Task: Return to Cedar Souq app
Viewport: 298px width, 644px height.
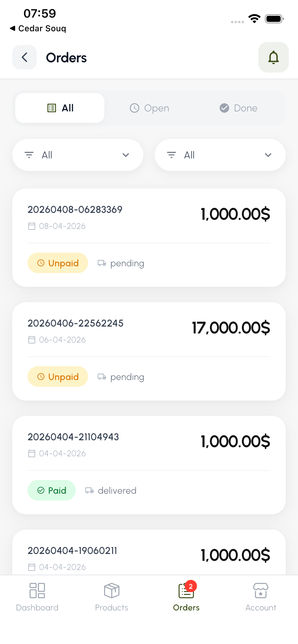Action: [38, 28]
